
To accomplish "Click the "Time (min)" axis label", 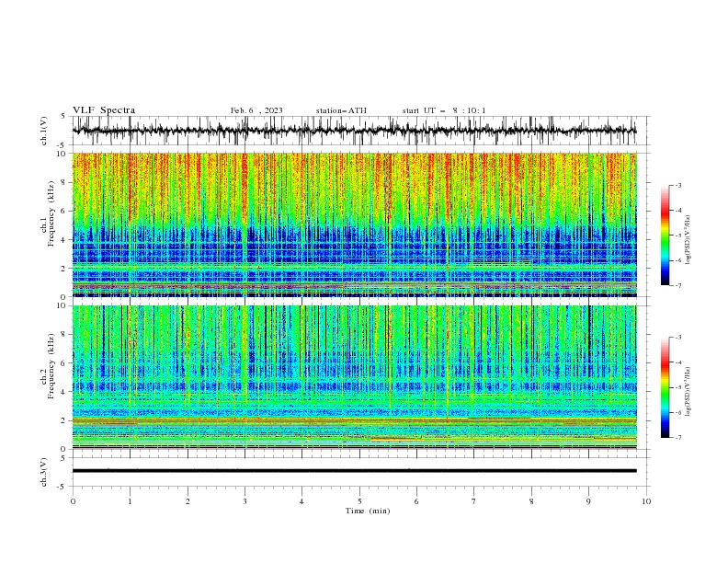I will point(368,511).
